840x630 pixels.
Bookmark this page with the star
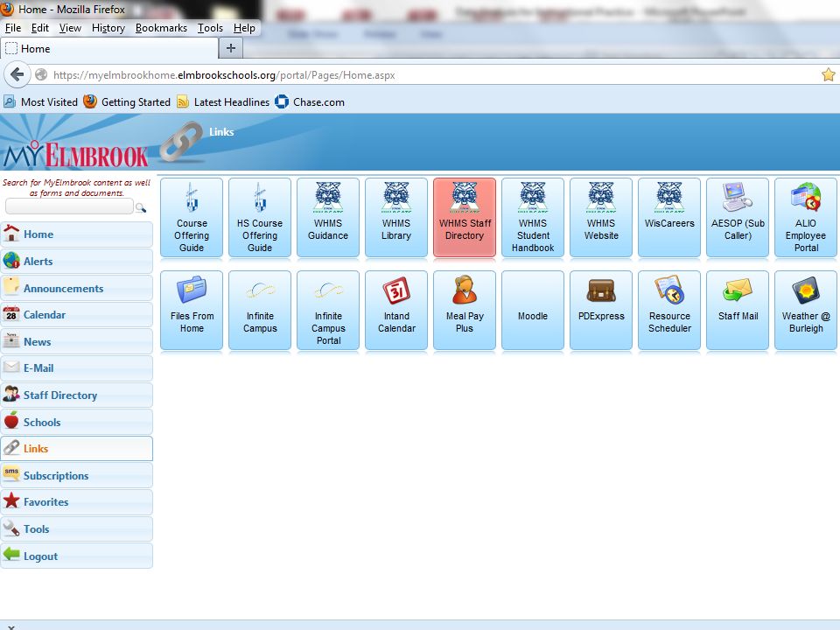tap(829, 75)
